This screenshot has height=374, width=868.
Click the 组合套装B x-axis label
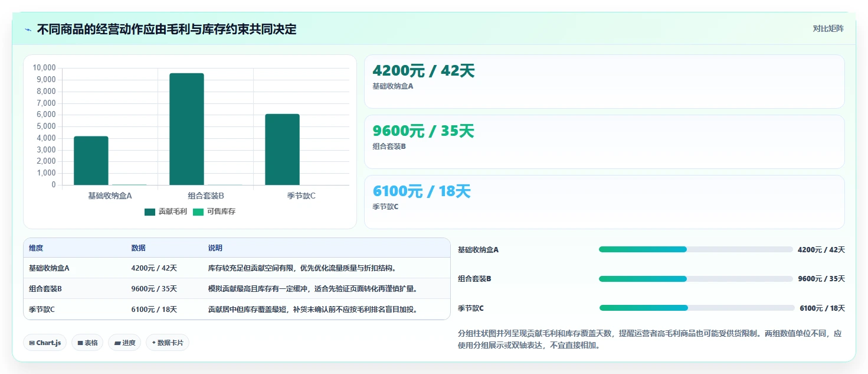pos(206,196)
